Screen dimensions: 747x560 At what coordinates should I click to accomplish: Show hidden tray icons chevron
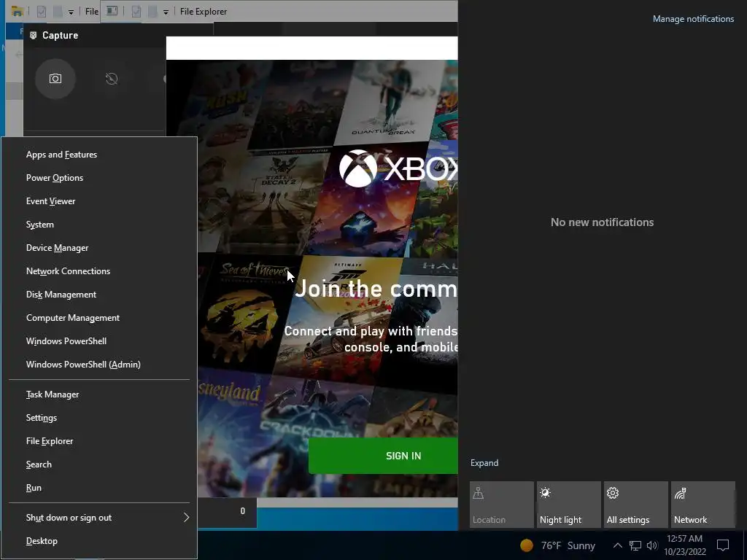coord(617,545)
